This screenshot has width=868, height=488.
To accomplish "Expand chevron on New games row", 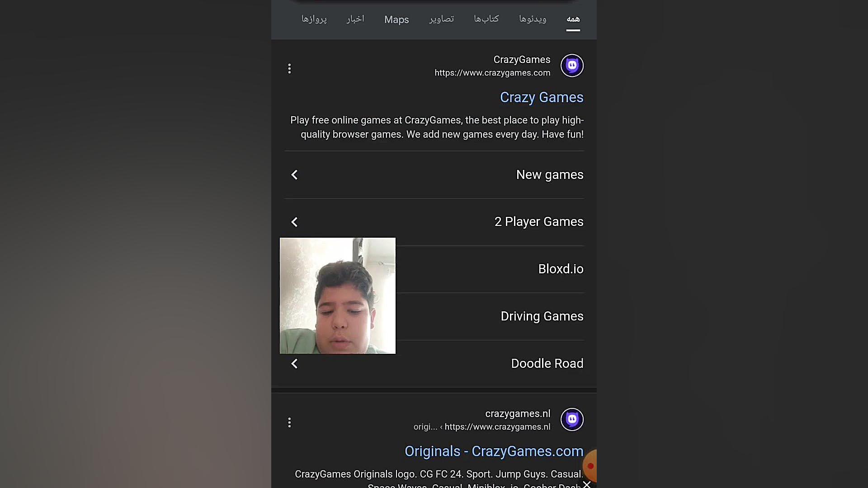I will [x=294, y=175].
